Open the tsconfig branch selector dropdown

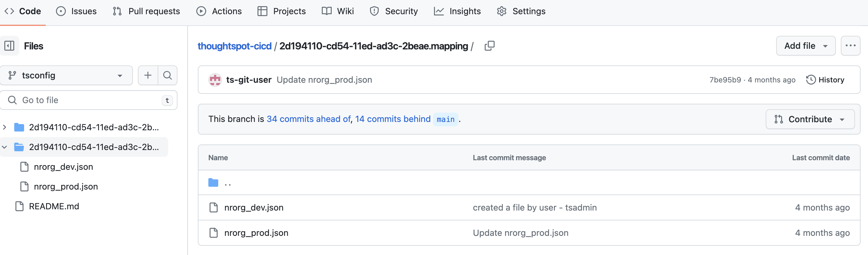coord(66,75)
